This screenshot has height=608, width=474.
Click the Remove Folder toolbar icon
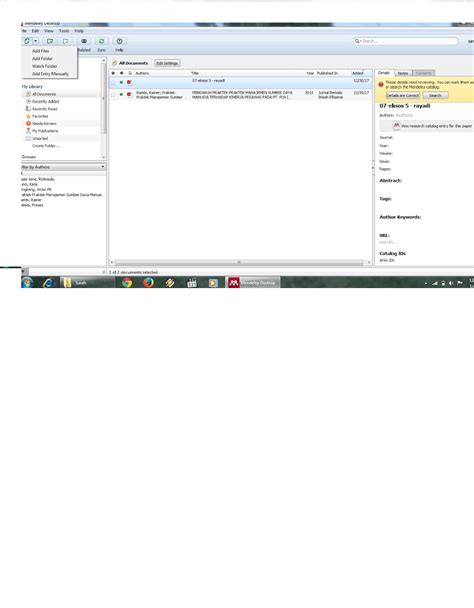(66, 41)
